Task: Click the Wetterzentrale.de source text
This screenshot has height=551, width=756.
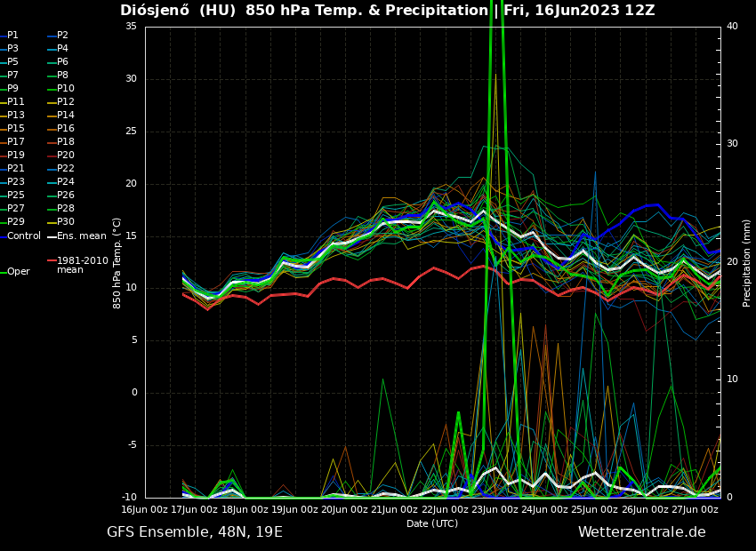Action: (641, 532)
